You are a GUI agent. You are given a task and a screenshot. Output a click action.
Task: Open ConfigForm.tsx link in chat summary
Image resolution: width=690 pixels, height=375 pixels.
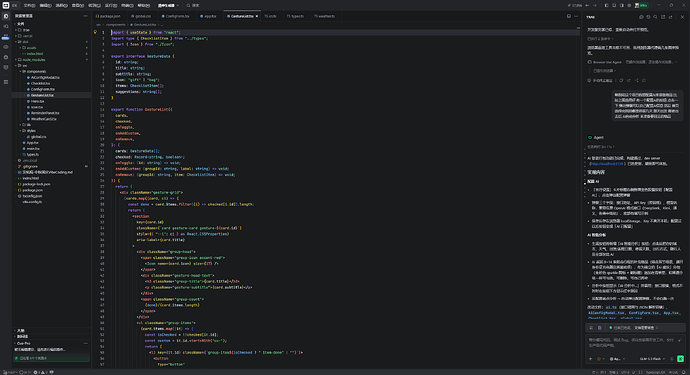point(644,313)
